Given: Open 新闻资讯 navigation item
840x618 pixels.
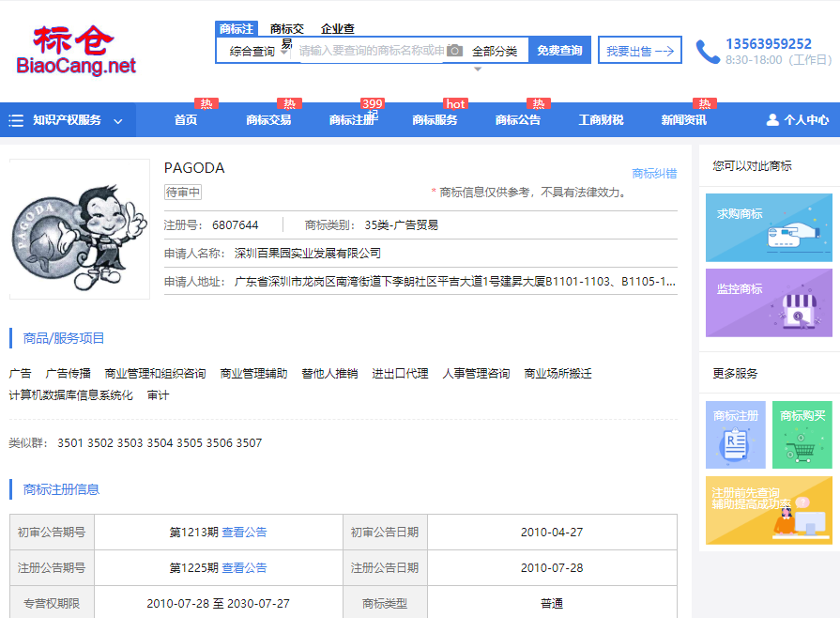Looking at the screenshot, I should click(683, 120).
